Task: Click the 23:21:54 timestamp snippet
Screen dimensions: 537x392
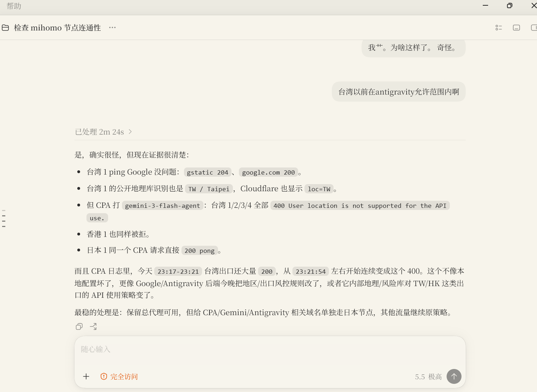Action: (x=311, y=272)
